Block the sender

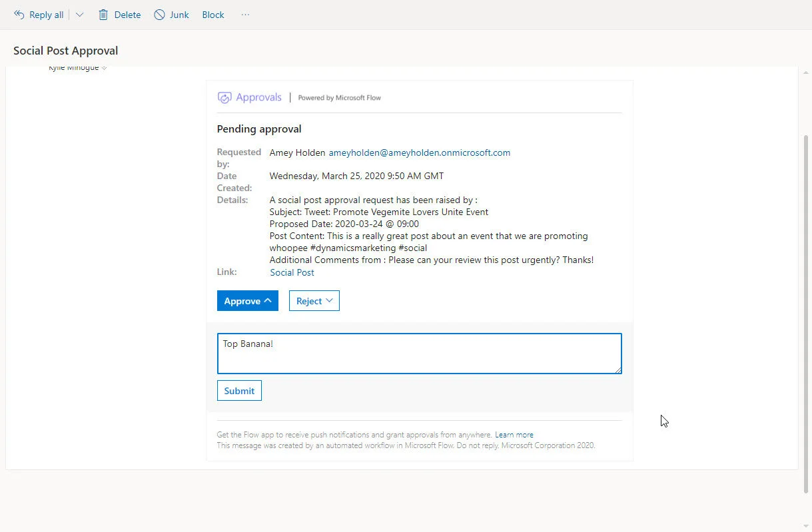point(213,15)
